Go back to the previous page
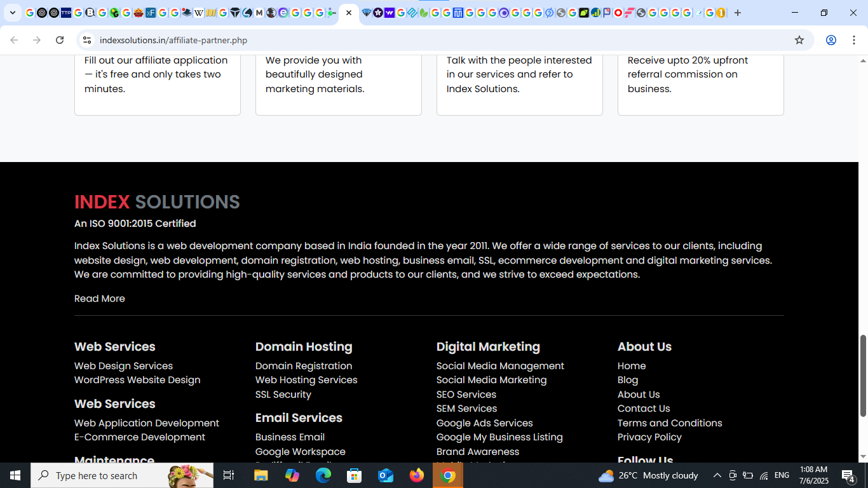This screenshot has height=488, width=868. click(14, 40)
